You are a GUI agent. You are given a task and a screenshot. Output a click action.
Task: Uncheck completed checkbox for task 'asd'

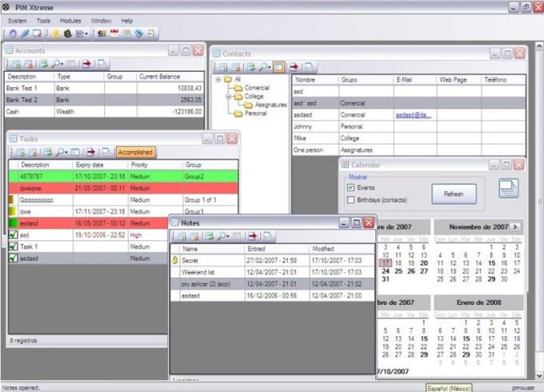coord(13,235)
